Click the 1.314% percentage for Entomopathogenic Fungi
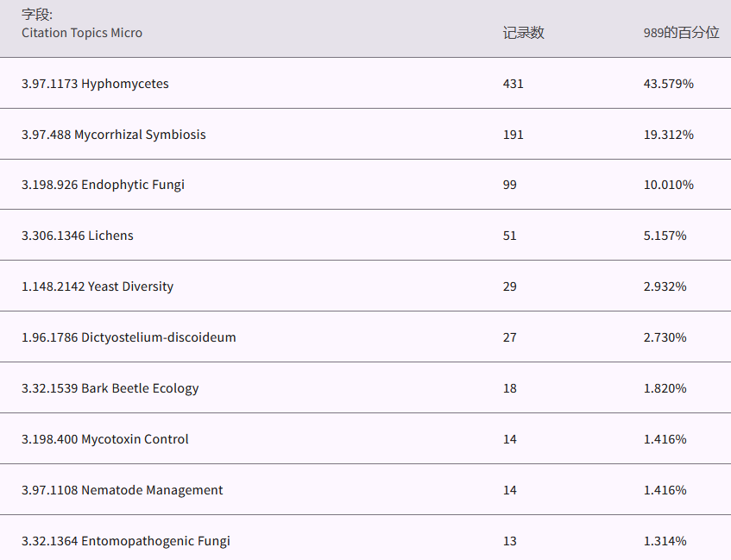Screen dimensions: 731x560 pyautogui.click(x=665, y=541)
